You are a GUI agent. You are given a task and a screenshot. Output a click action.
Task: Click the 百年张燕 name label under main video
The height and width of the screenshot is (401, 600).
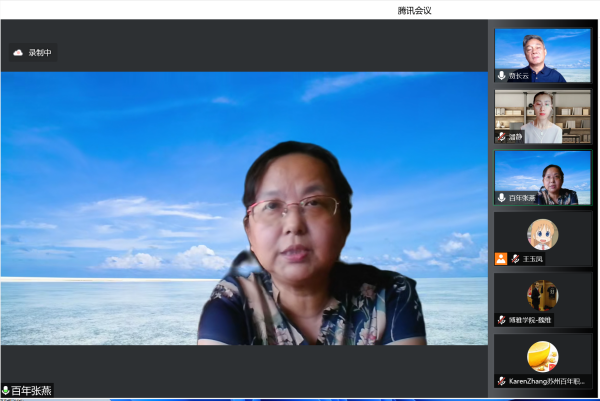[x=32, y=390]
